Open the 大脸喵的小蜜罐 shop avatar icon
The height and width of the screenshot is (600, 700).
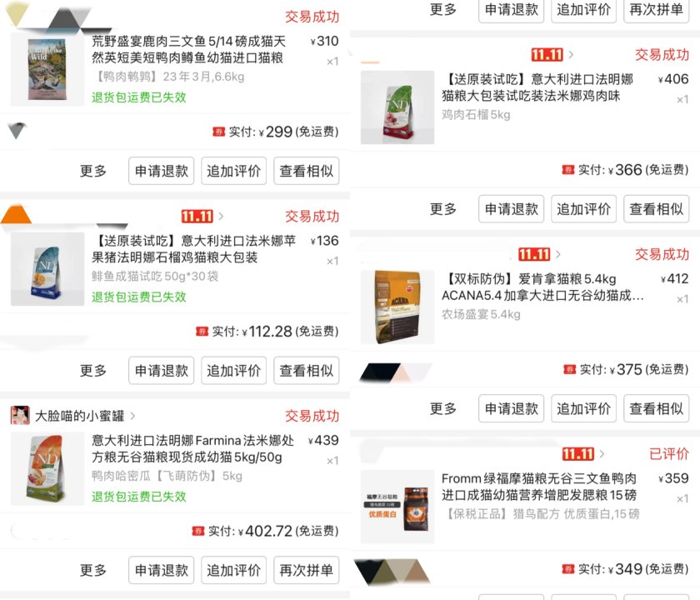(x=20, y=415)
